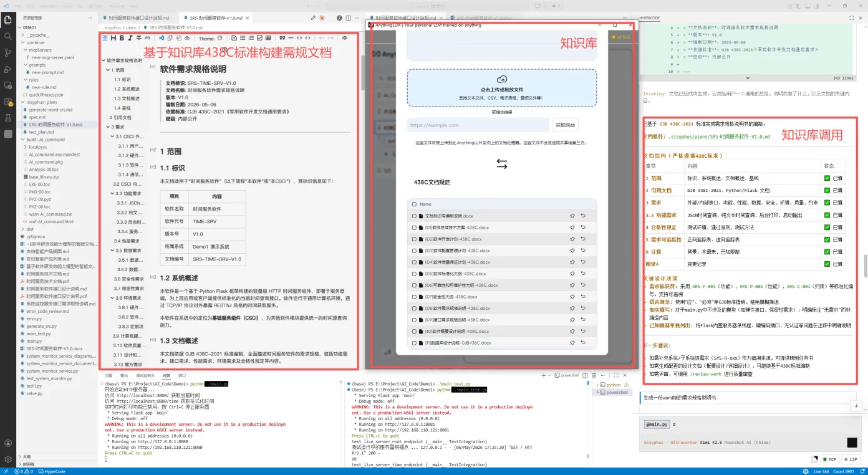
Task: Insert heading with the H toolbar icon
Action: [x=113, y=38]
